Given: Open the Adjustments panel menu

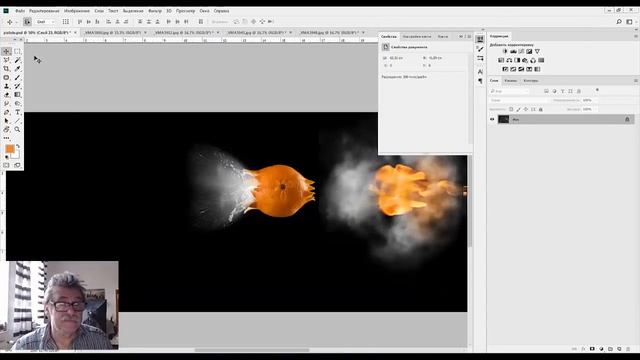Looking at the screenshot, I should (636, 36).
